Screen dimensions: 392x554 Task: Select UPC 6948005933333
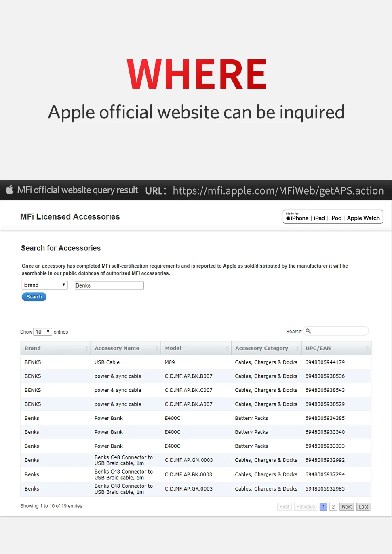pos(325,446)
